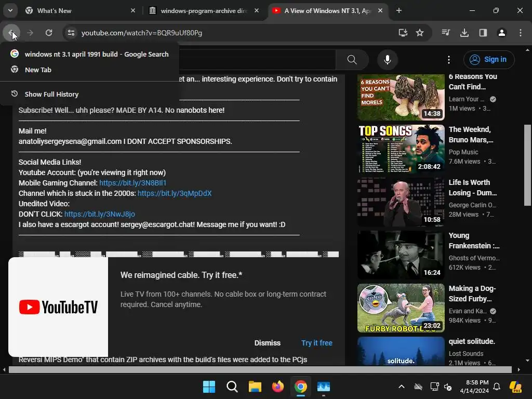
Task: Dismiss the YouTube TV promo
Action: (268, 343)
